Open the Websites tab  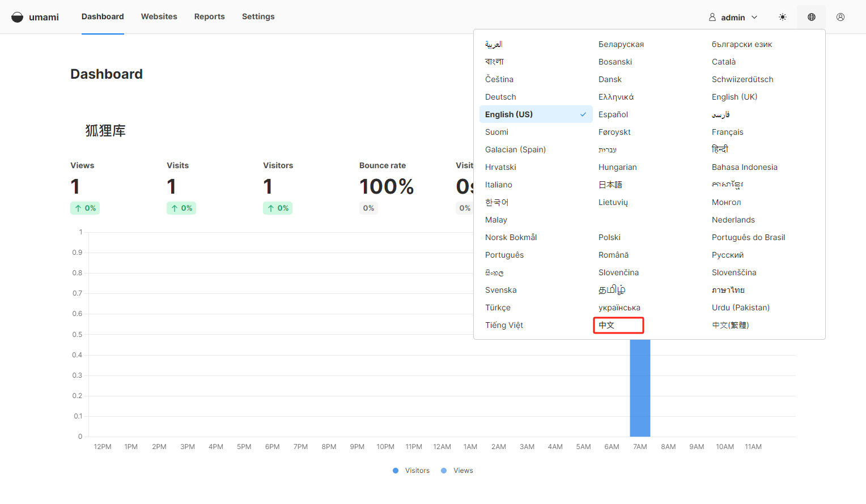click(159, 16)
